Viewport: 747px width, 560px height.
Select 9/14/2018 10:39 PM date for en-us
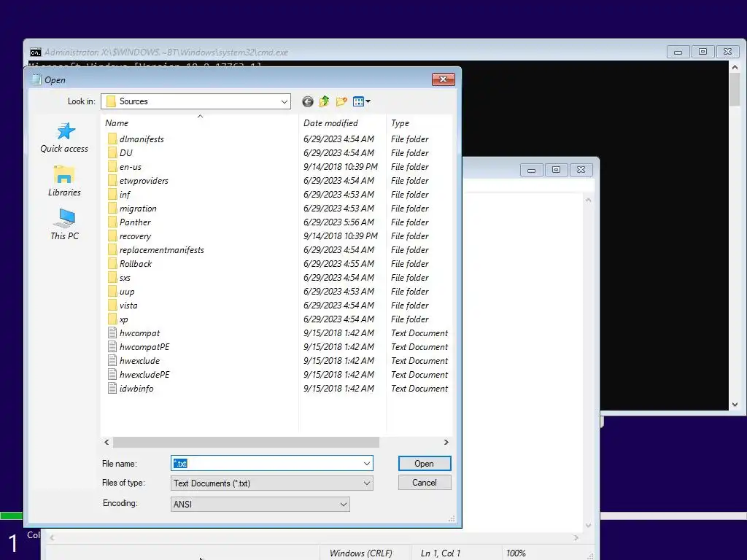pyautogui.click(x=340, y=167)
